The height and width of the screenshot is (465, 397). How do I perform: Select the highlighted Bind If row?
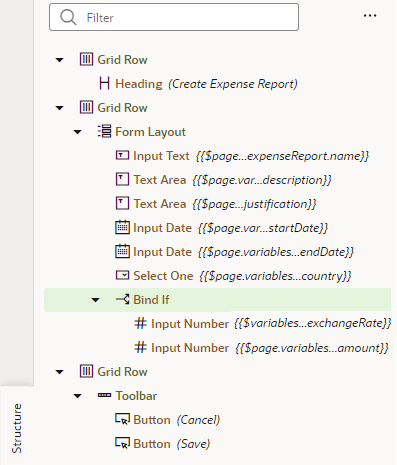pos(217,300)
